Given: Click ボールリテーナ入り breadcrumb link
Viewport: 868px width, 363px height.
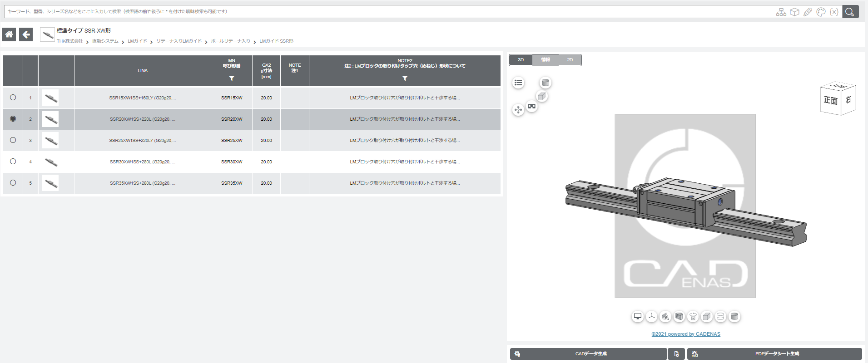Looking at the screenshot, I should coord(230,41).
